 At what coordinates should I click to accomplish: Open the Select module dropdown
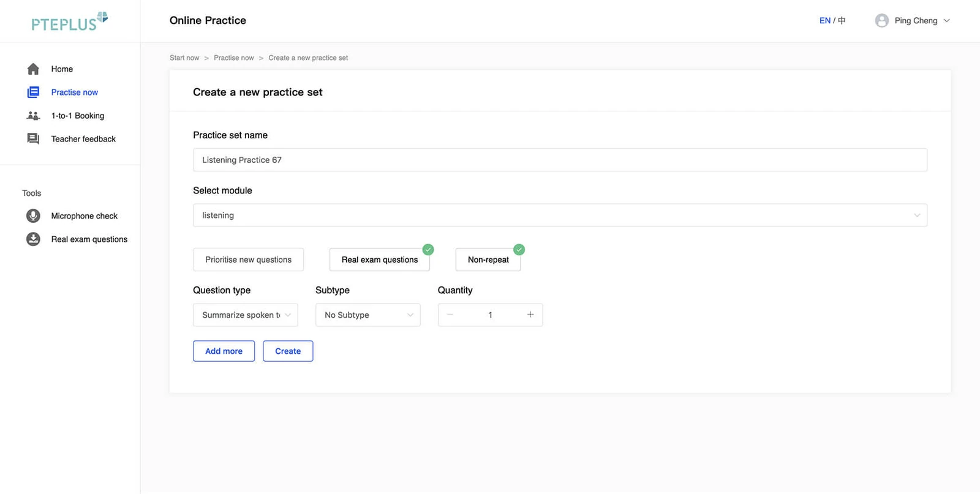click(x=560, y=215)
